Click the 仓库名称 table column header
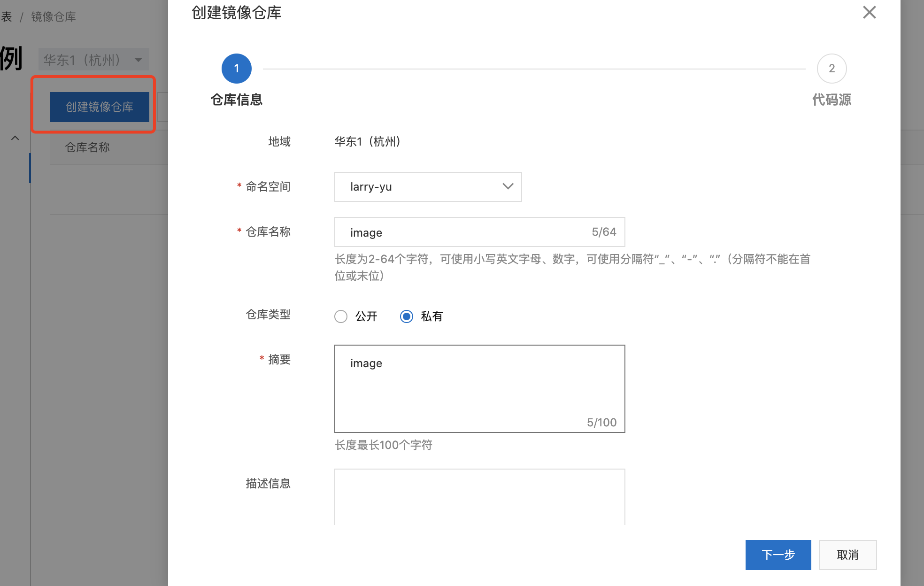Viewport: 924px width, 586px height. click(87, 147)
